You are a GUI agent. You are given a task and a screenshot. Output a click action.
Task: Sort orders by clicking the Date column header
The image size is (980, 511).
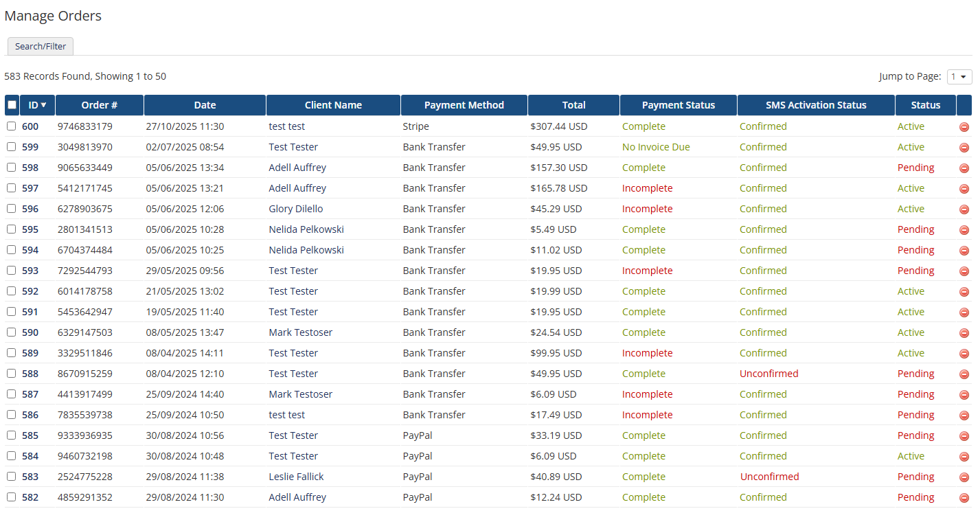205,104
